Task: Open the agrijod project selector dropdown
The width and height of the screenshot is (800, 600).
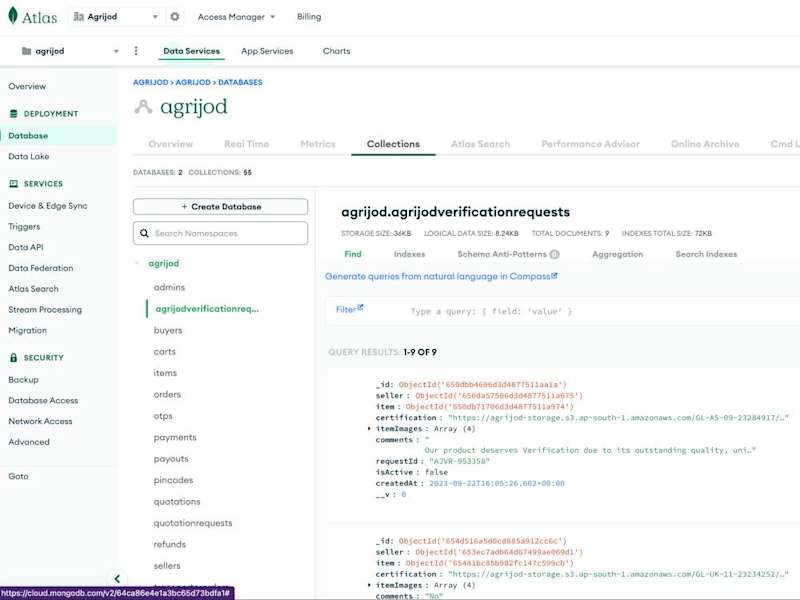Action: 70,51
